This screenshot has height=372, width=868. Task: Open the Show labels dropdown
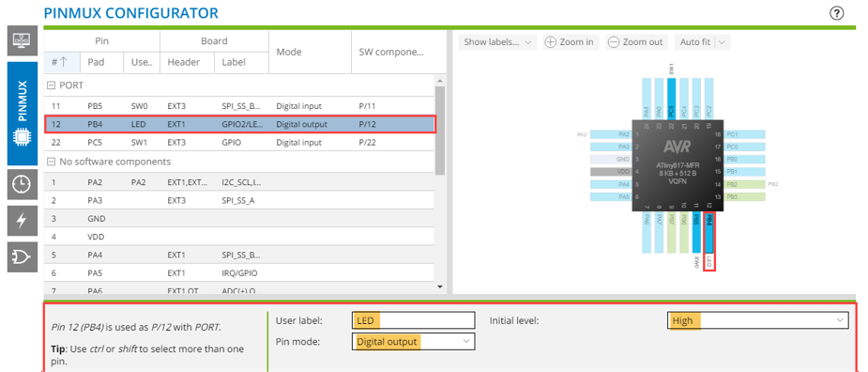(497, 42)
